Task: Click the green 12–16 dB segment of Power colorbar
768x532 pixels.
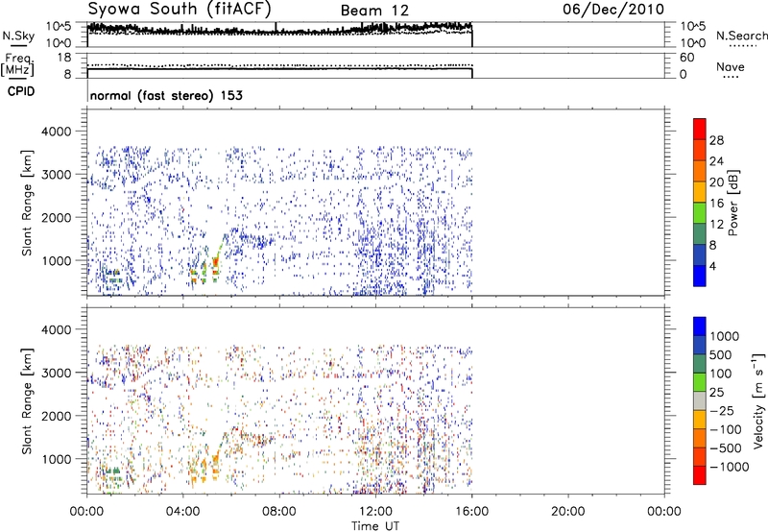Action: tap(700, 212)
